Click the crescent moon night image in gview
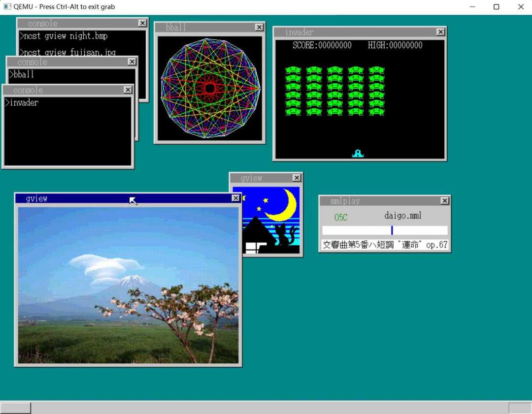 [271, 220]
